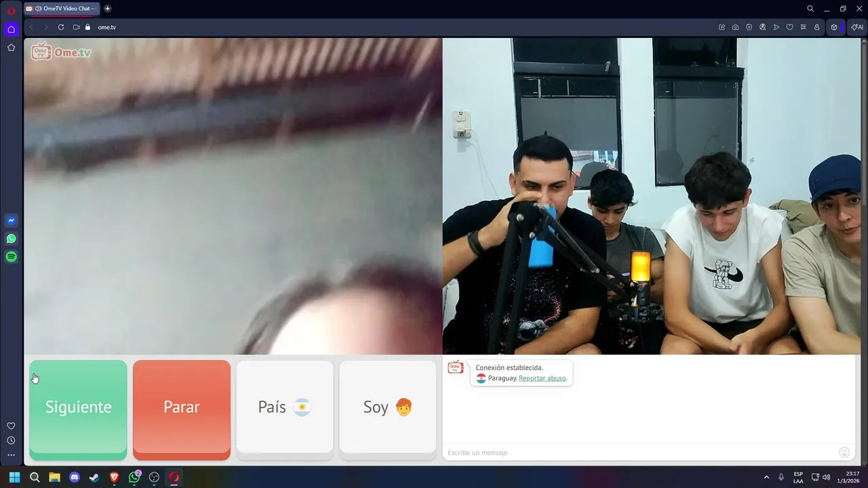Viewport: 868px width, 488px height.
Task: Click the Reportar abuso link
Action: tap(542, 378)
